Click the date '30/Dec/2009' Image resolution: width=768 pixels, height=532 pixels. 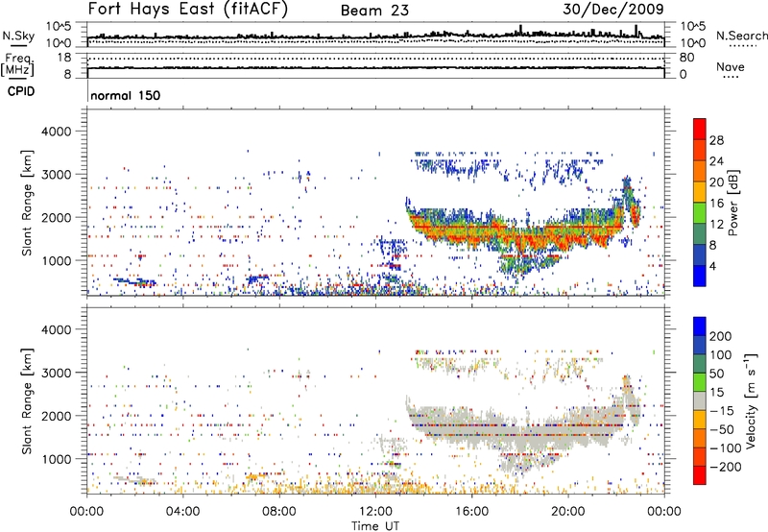(x=613, y=10)
